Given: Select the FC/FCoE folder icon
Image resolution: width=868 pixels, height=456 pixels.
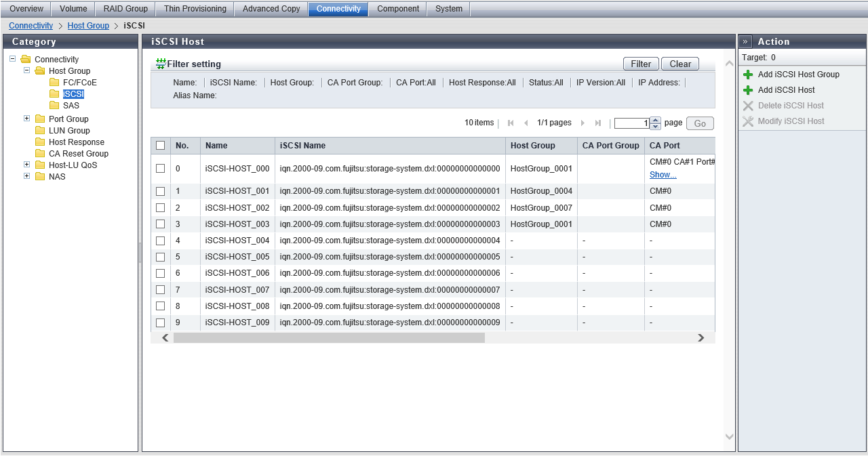Looking at the screenshot, I should (x=54, y=83).
